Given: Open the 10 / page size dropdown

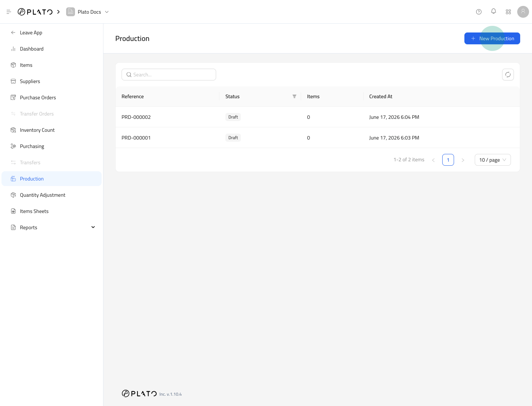Looking at the screenshot, I should (493, 160).
